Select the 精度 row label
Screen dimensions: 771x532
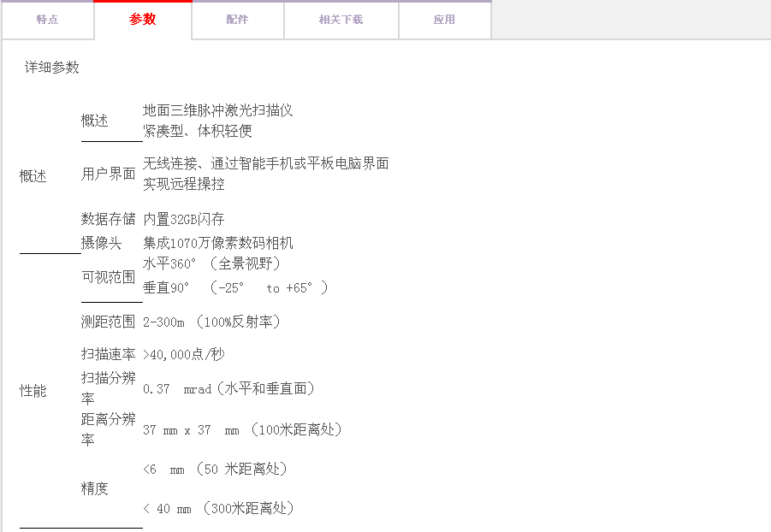[x=95, y=488]
